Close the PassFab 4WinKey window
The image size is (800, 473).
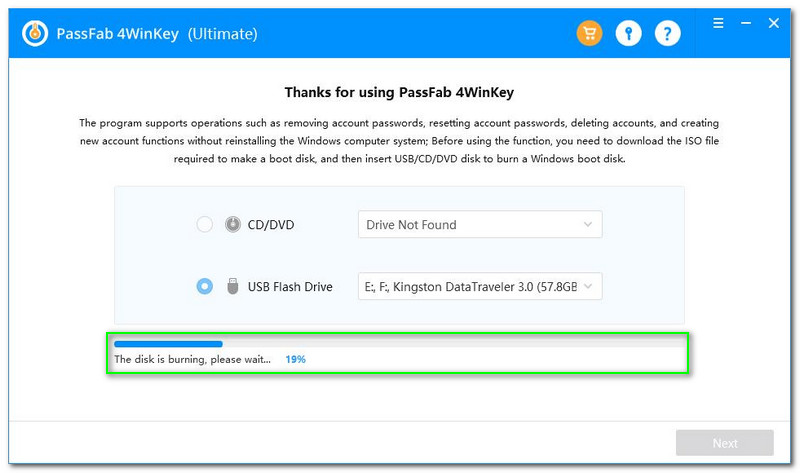pos(773,23)
